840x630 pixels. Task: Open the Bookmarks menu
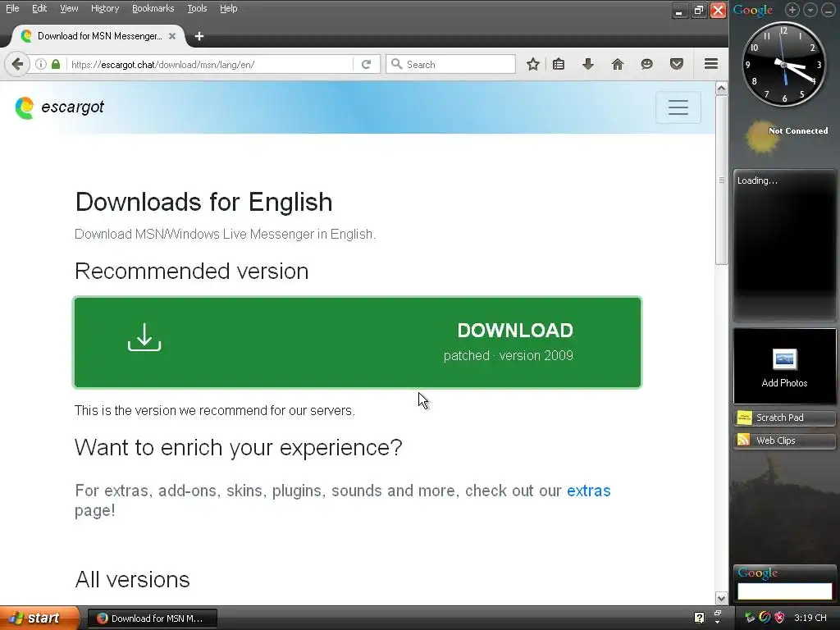[153, 8]
